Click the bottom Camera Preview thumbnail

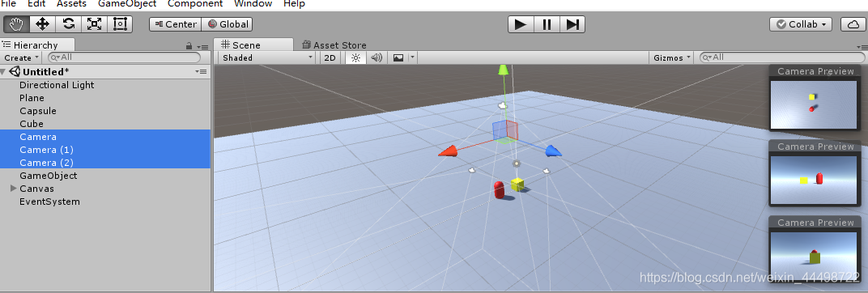(x=813, y=256)
